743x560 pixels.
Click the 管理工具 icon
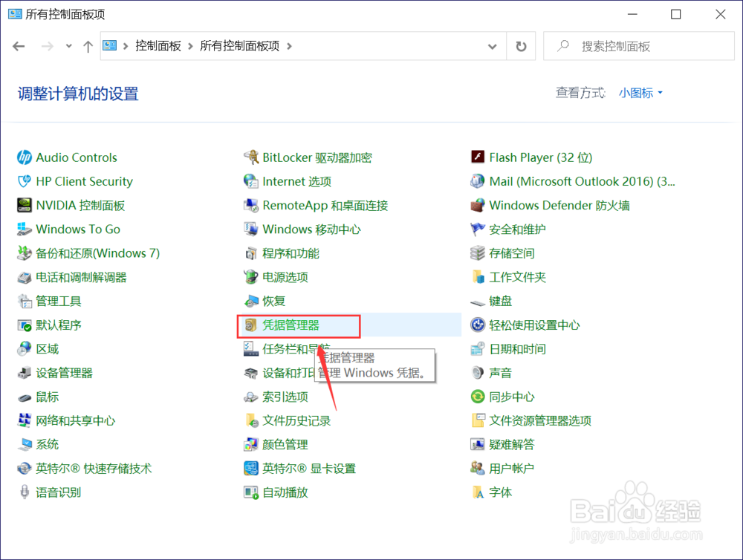25,301
